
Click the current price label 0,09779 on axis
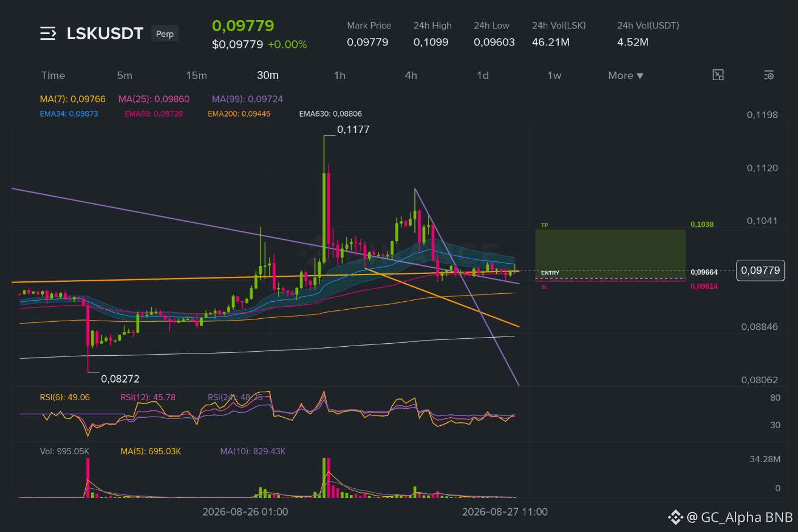pyautogui.click(x=760, y=271)
